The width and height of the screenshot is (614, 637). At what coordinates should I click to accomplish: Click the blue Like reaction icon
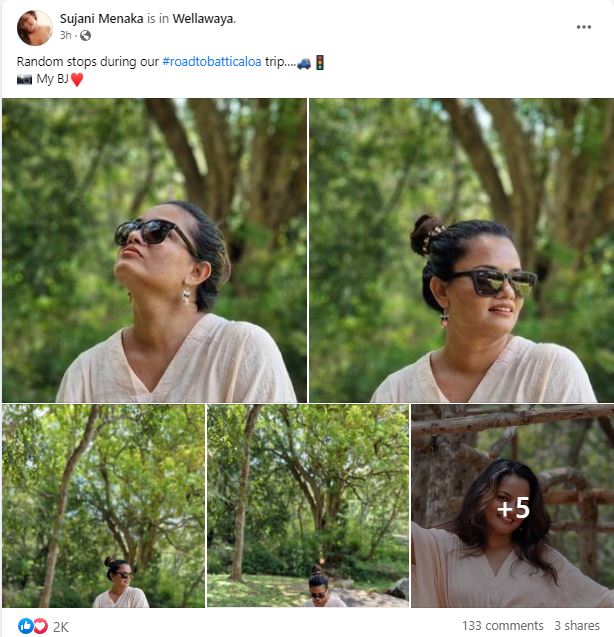click(25, 626)
